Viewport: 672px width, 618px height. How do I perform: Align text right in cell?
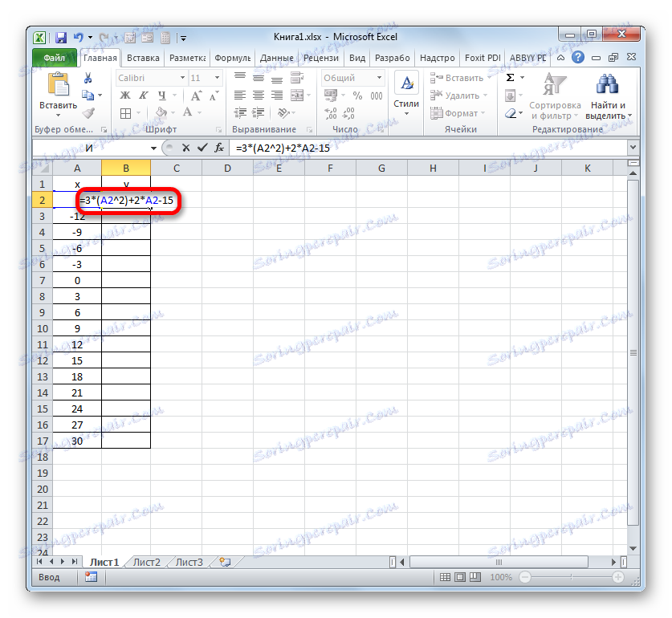277,96
